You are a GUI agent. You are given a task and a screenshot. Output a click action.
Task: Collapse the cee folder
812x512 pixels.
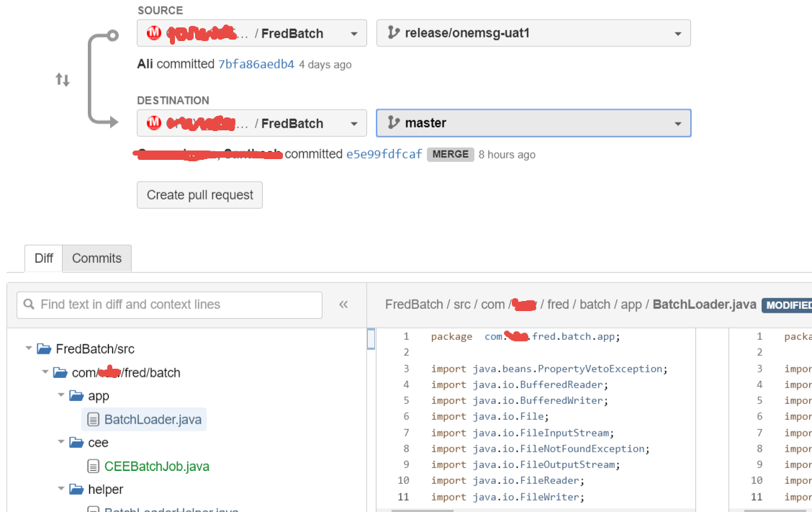point(61,441)
